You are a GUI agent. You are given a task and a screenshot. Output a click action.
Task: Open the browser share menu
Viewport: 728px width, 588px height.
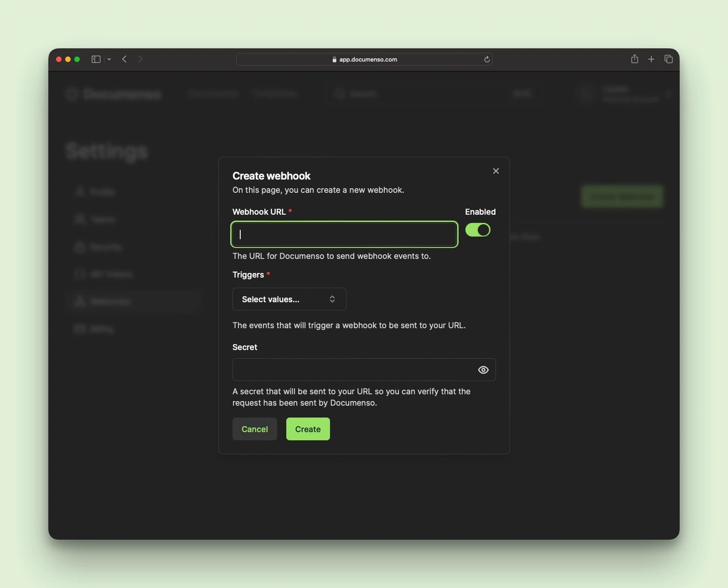click(635, 59)
